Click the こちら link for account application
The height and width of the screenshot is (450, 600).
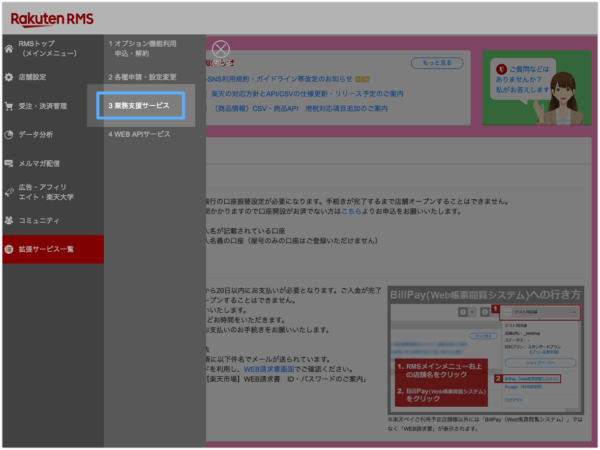tap(351, 211)
